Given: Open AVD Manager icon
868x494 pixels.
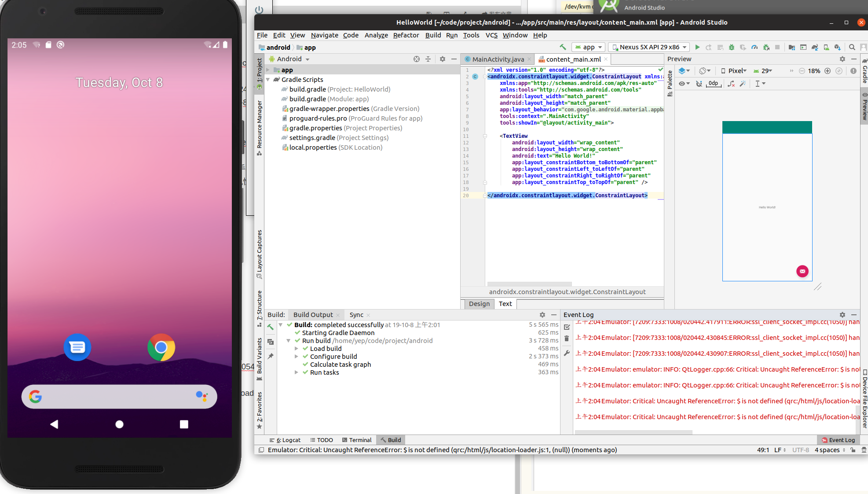Looking at the screenshot, I should (826, 47).
